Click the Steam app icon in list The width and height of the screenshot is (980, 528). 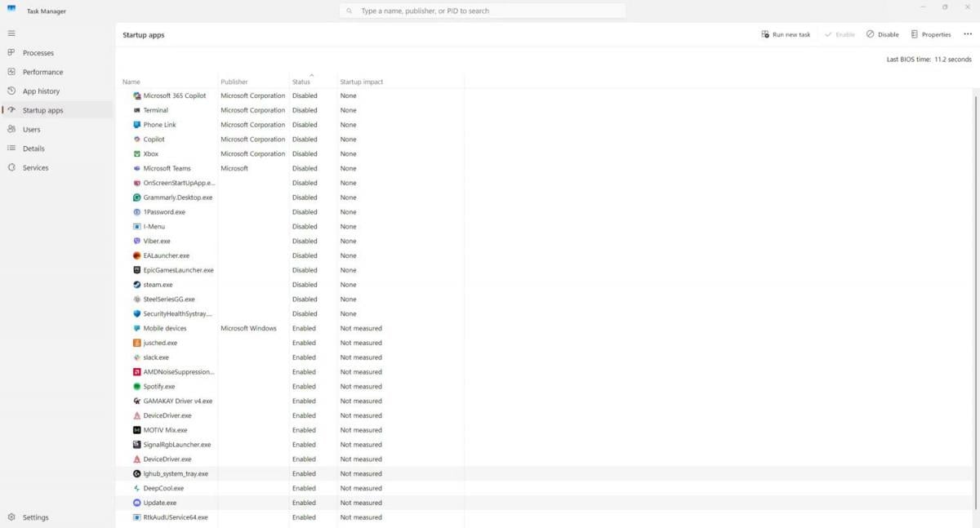point(136,284)
